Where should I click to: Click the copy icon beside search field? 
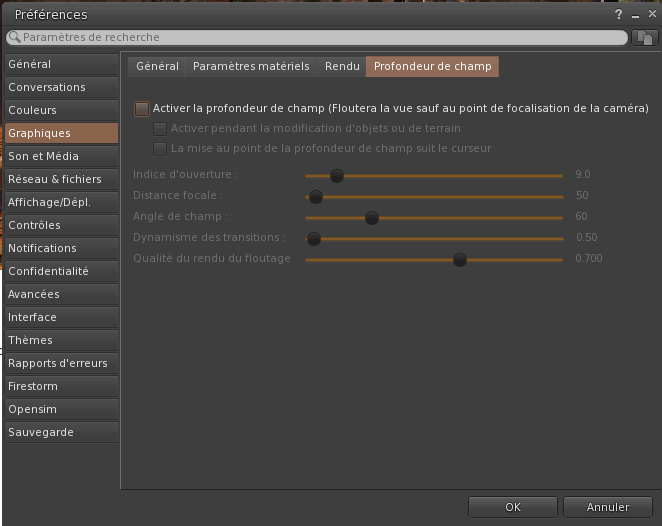point(644,38)
